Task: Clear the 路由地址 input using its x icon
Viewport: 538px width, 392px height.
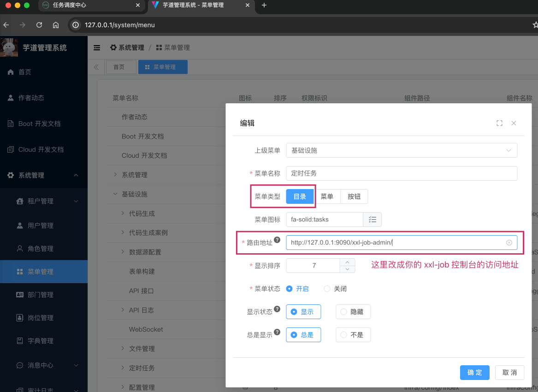Action: tap(509, 242)
